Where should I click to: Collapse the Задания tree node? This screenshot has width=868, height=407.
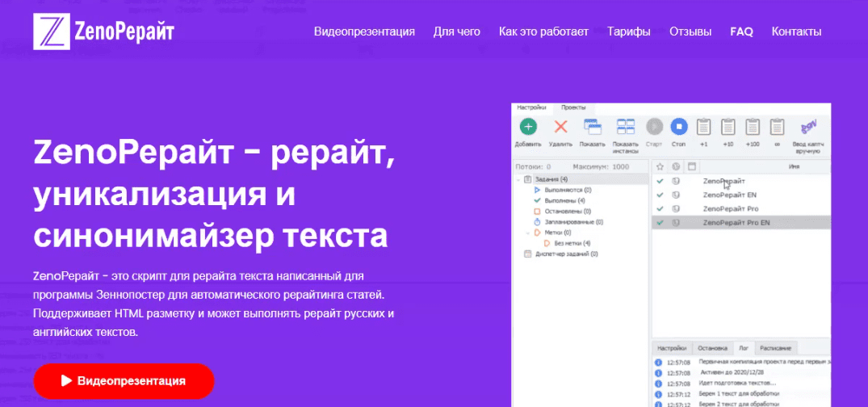[x=518, y=179]
